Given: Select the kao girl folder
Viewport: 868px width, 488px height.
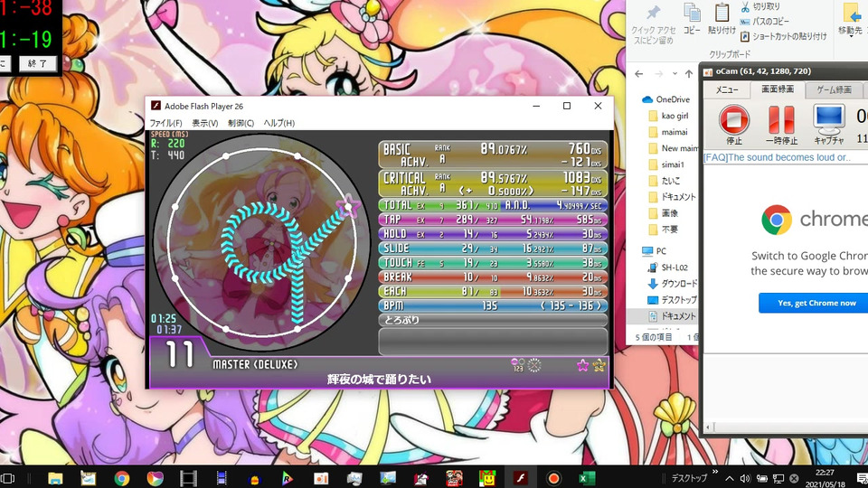Looking at the screenshot, I should [668, 116].
